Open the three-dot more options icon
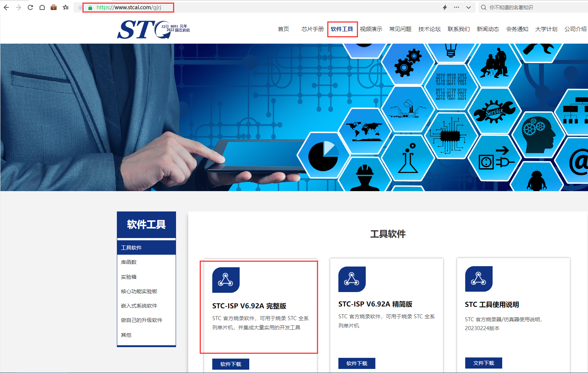The image size is (588, 373). 457,7
